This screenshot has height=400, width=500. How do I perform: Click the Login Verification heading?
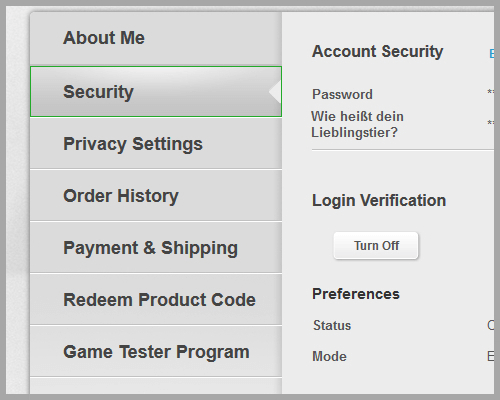379,201
